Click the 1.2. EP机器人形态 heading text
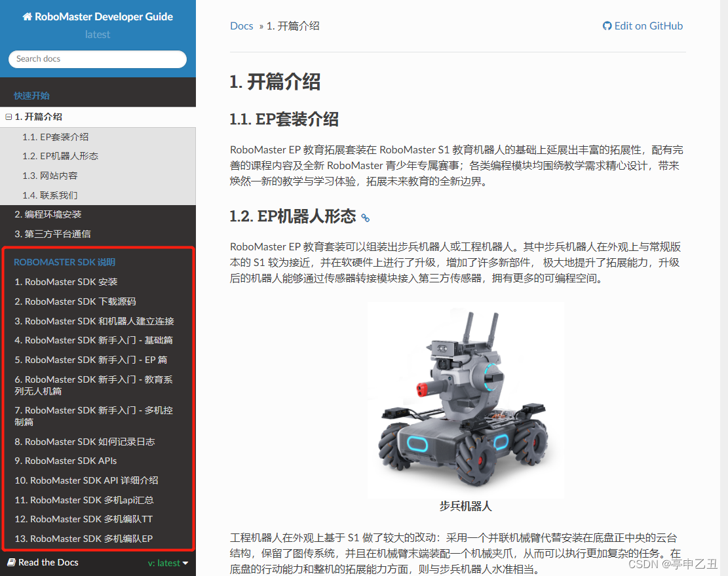This screenshot has height=576, width=728. click(293, 216)
